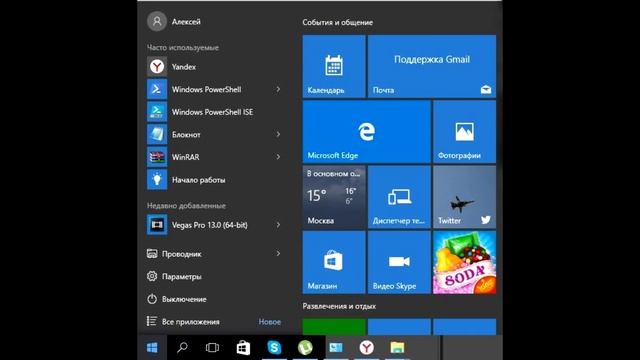
Task: Open Проводник file explorer entry
Action: coord(214,254)
